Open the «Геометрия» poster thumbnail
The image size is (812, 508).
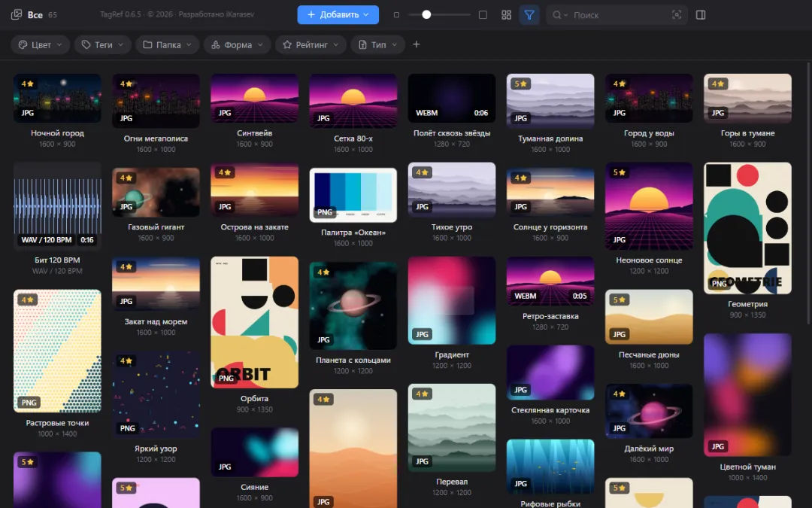(748, 228)
